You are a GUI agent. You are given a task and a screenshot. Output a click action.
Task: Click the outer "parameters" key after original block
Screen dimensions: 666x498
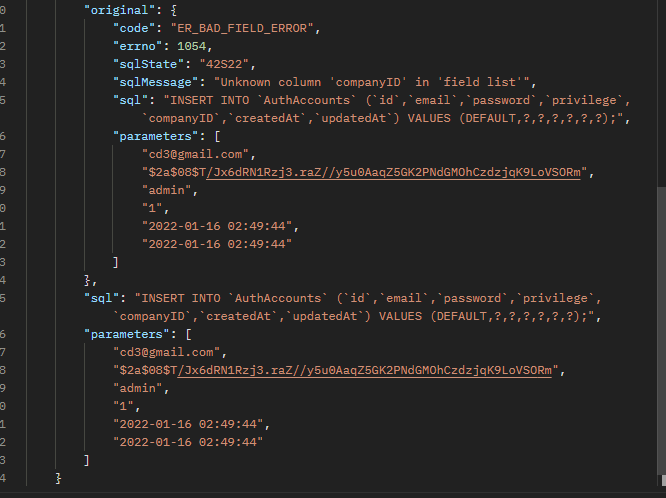point(126,334)
